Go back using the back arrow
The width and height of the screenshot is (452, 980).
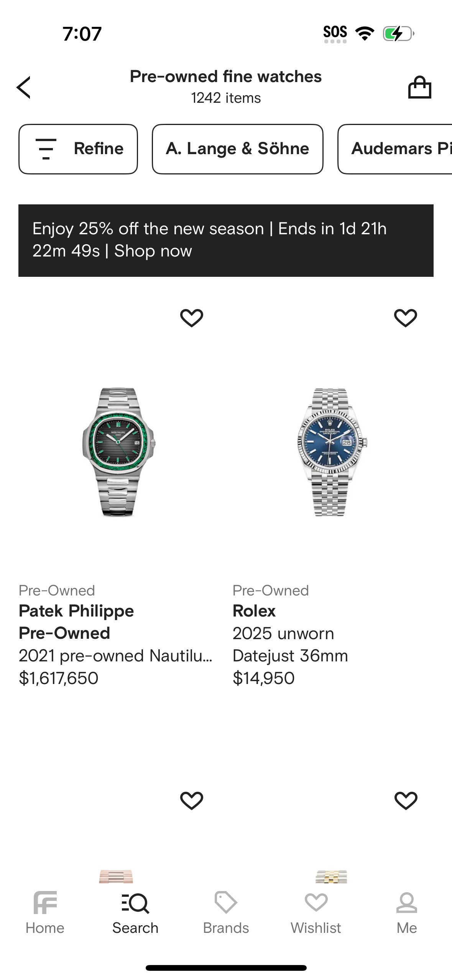point(24,87)
